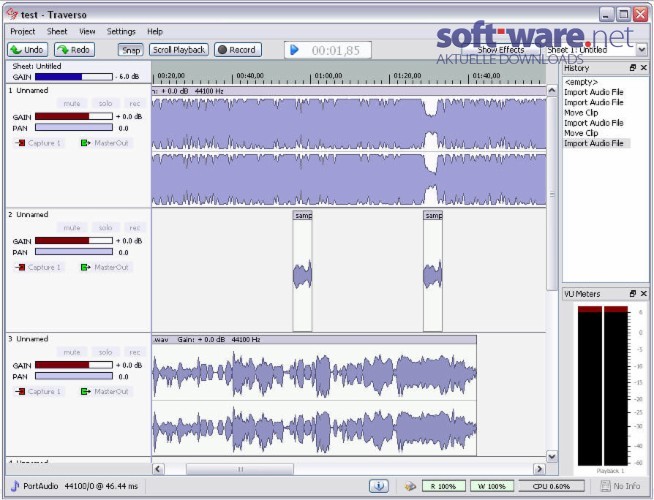Viewport: 654px width, 500px height.
Task: Open the Help menu
Action: [x=155, y=31]
